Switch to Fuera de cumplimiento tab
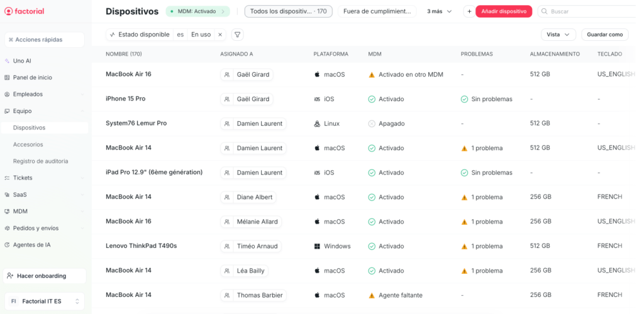The width and height of the screenshot is (644, 314). click(x=377, y=11)
